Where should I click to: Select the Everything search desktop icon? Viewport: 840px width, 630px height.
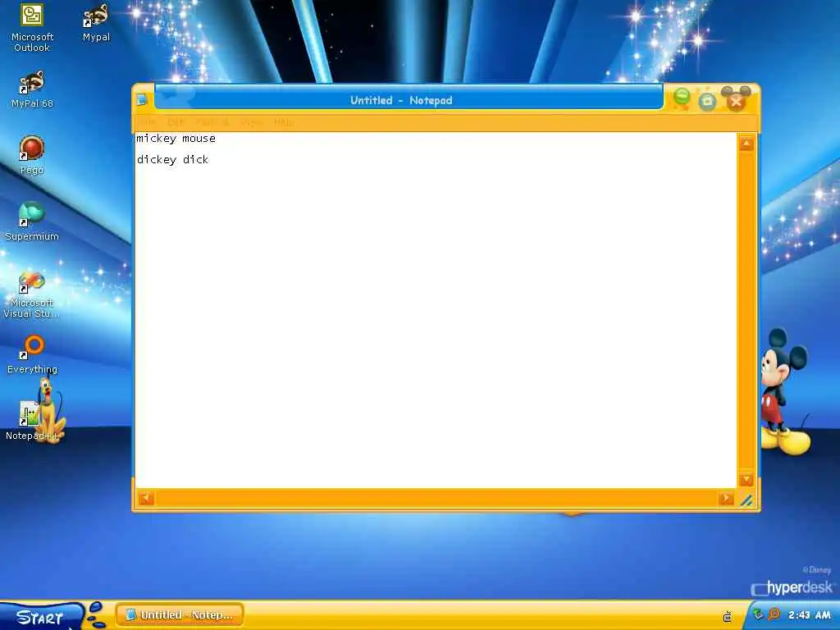32,354
